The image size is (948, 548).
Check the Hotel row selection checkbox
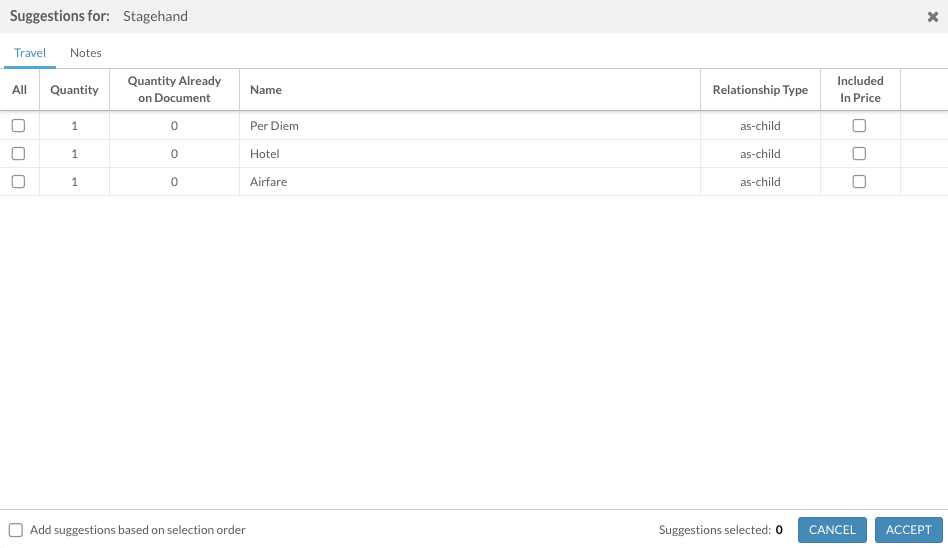pyautogui.click(x=18, y=154)
